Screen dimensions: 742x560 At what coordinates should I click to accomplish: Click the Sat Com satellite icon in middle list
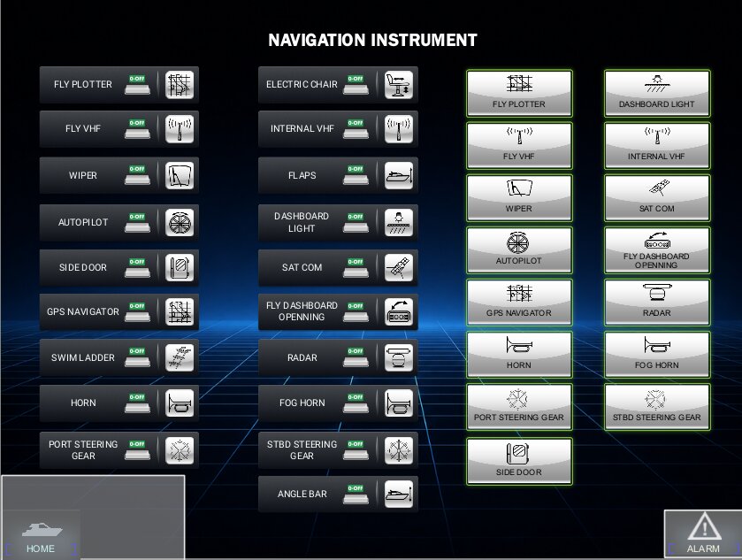tap(399, 267)
